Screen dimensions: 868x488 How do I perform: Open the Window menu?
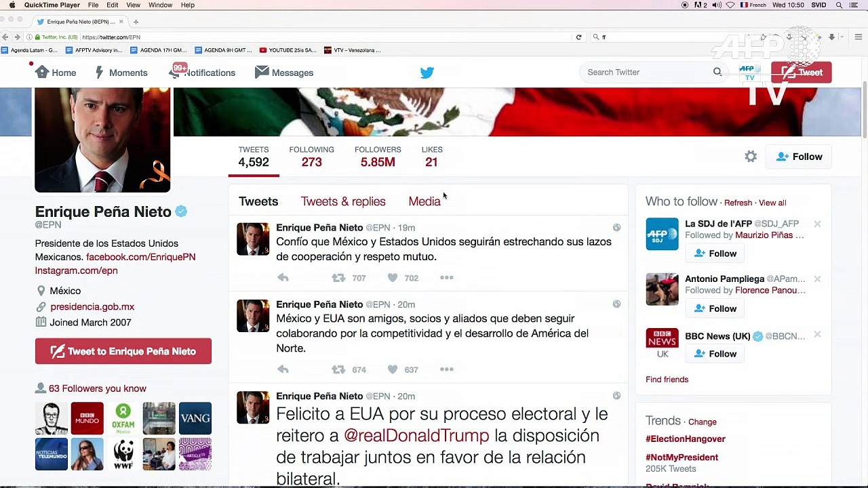(161, 5)
